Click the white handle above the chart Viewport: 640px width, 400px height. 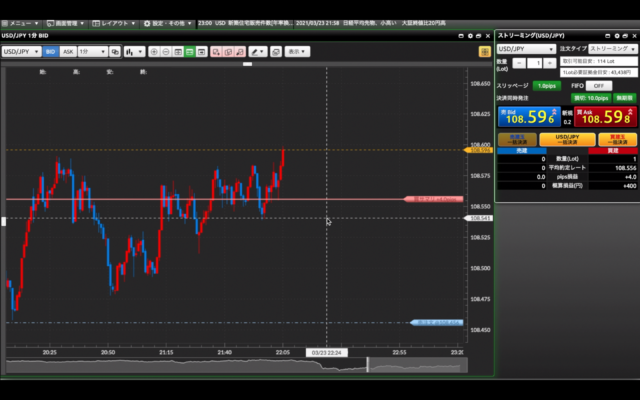(x=247, y=64)
